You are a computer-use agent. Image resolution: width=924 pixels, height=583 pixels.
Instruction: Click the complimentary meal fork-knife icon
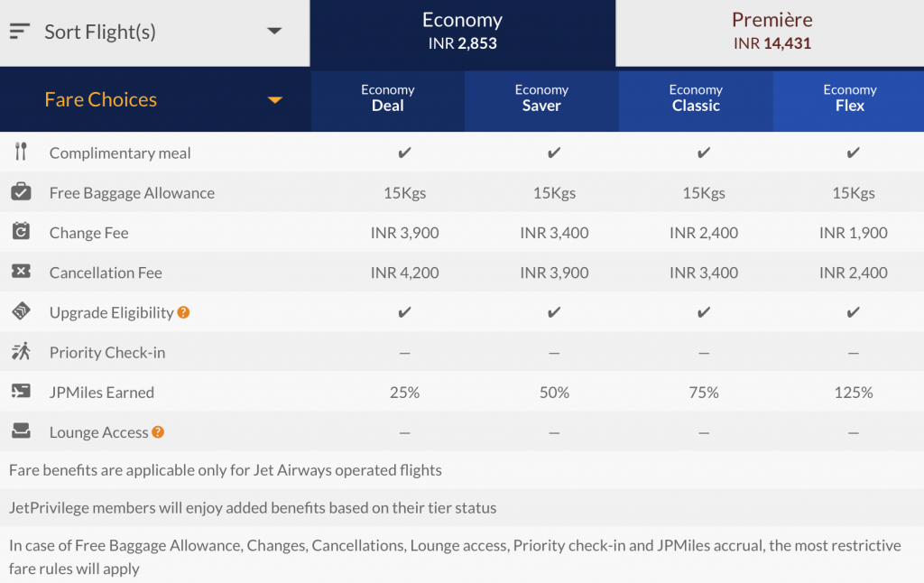[21, 153]
